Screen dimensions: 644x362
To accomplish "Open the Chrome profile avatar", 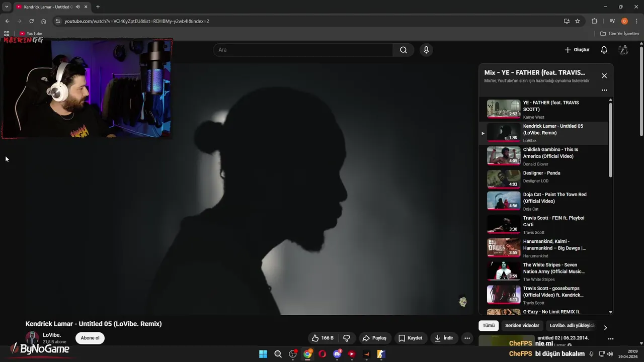I will [x=624, y=21].
